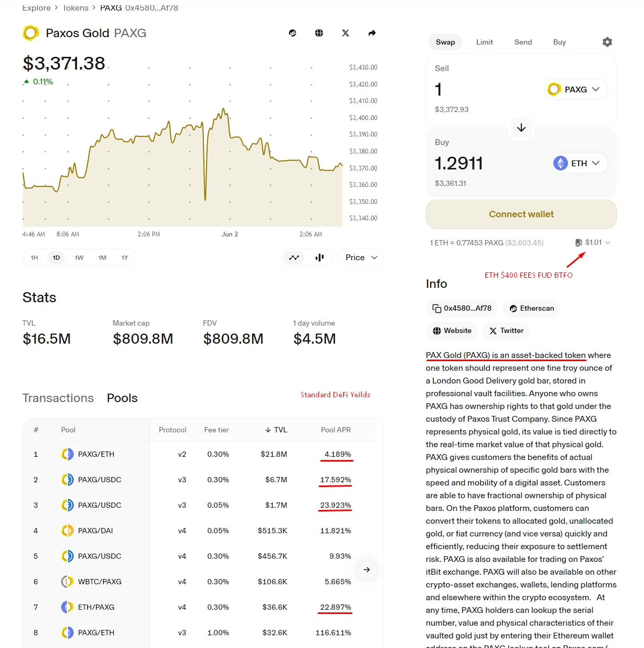The image size is (644, 648).
Task: Switch to candlestick chart view icon
Action: pos(320,258)
